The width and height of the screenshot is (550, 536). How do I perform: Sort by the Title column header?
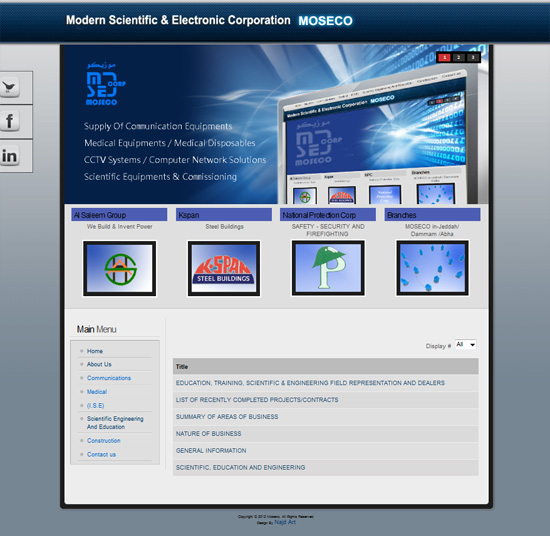182,367
